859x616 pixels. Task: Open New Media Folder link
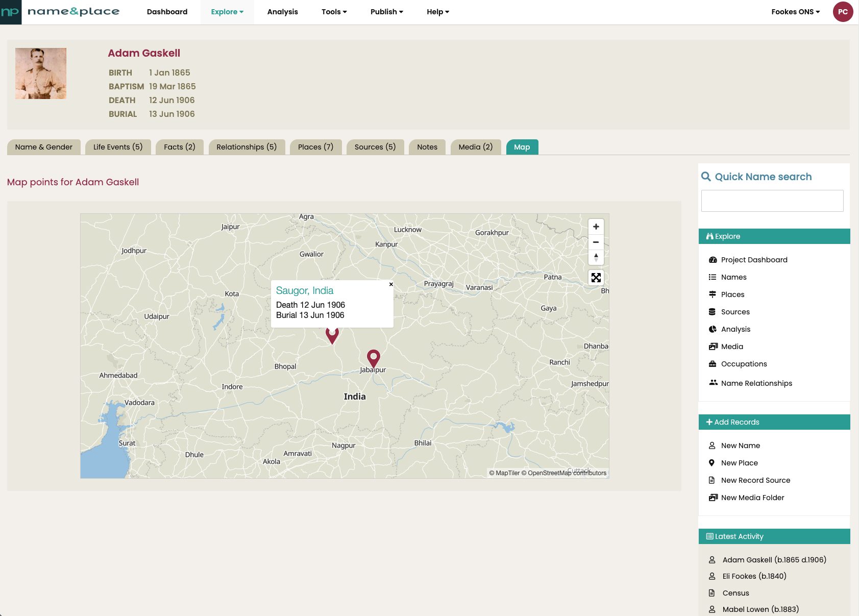point(752,498)
